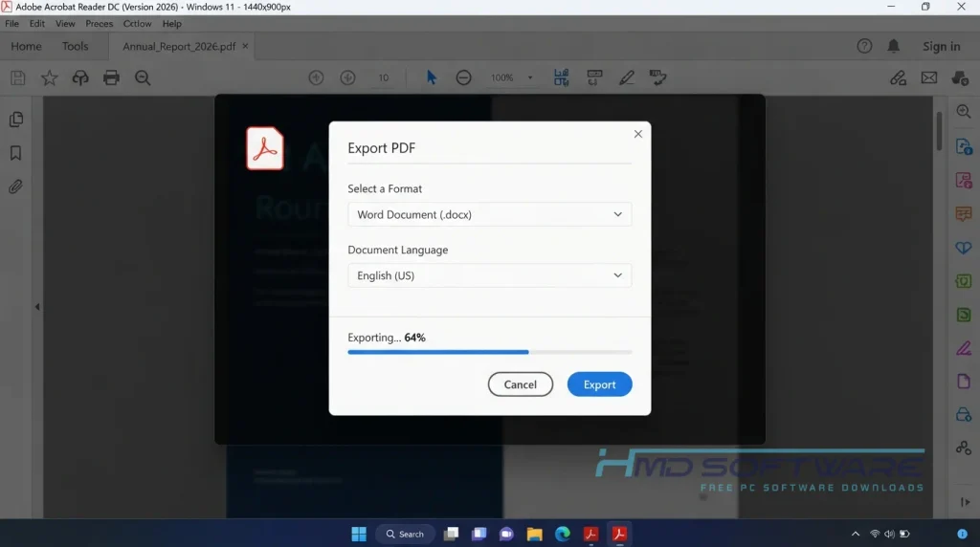Open the Help menu
Viewport: 980px width, 547px height.
tap(172, 24)
